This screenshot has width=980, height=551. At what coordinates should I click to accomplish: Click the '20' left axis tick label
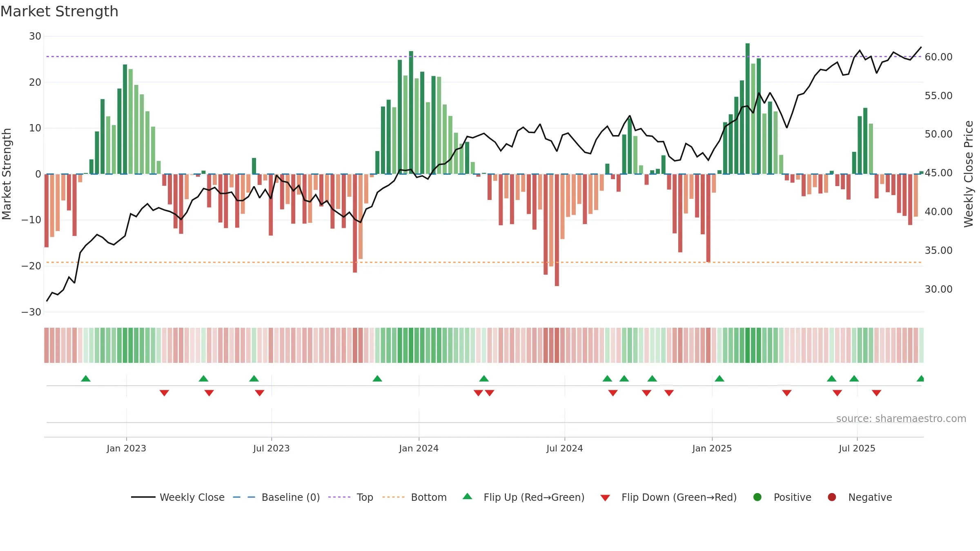35,82
